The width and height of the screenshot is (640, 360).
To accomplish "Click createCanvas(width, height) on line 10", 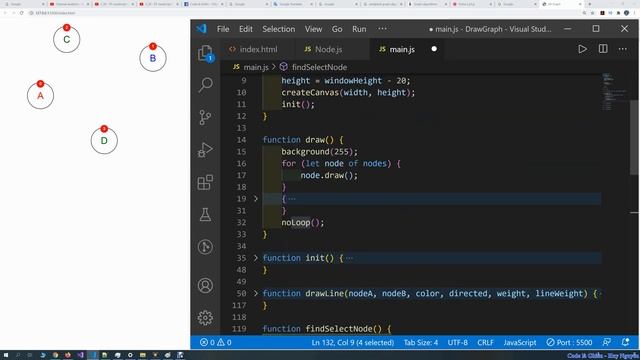I will (x=348, y=92).
